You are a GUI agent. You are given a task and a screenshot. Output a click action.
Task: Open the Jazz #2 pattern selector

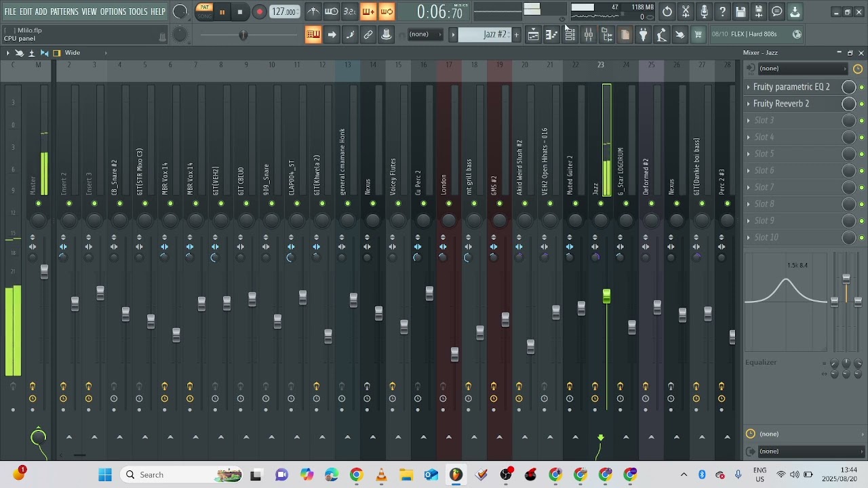(x=485, y=34)
